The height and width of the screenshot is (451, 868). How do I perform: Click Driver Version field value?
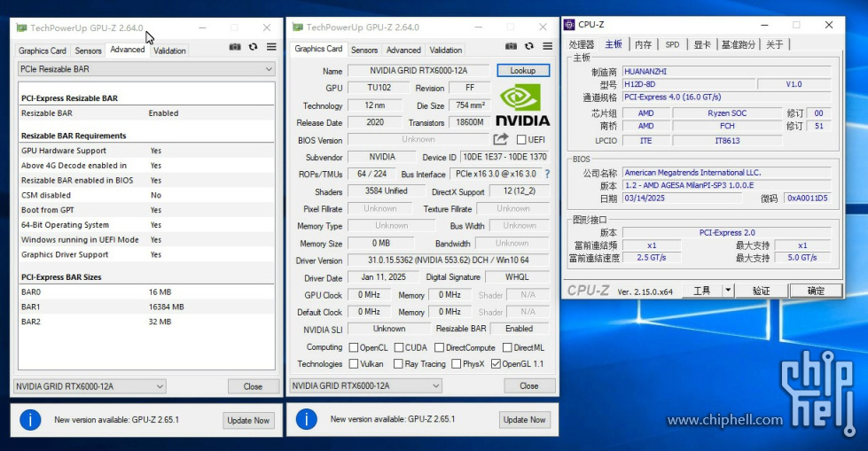[449, 260]
